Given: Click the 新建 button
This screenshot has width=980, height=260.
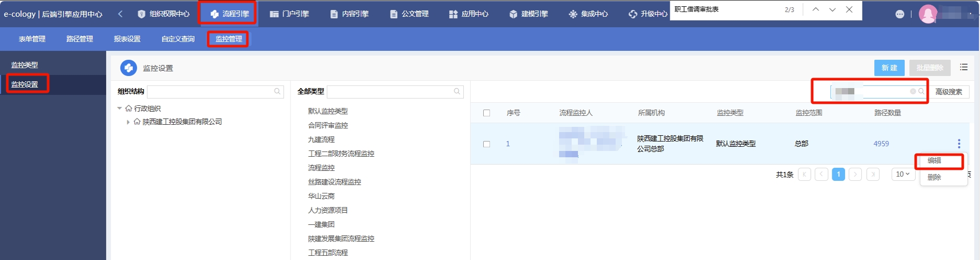Looking at the screenshot, I should [889, 68].
